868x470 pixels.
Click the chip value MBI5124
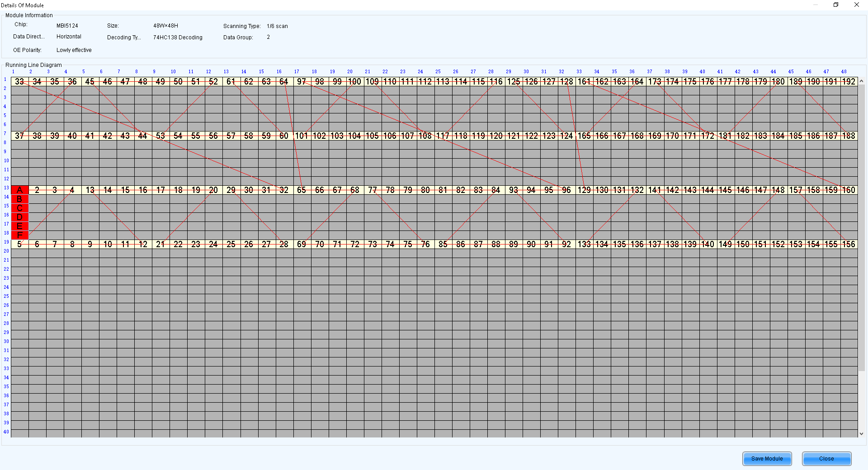point(67,26)
